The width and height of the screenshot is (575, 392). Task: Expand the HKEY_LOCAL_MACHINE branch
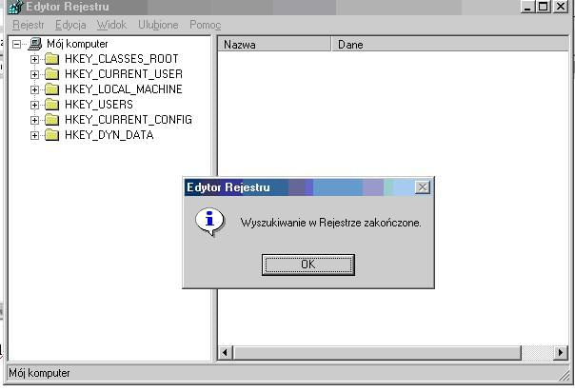(x=35, y=89)
